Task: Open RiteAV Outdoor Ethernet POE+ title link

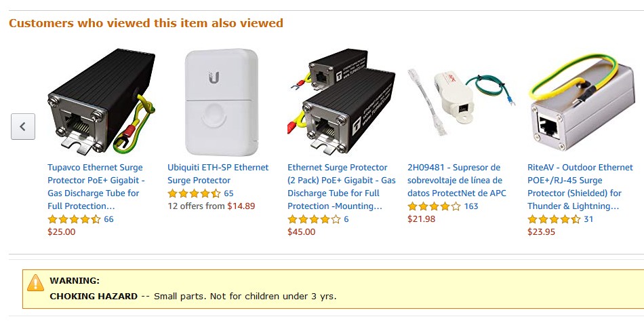Action: pos(580,187)
